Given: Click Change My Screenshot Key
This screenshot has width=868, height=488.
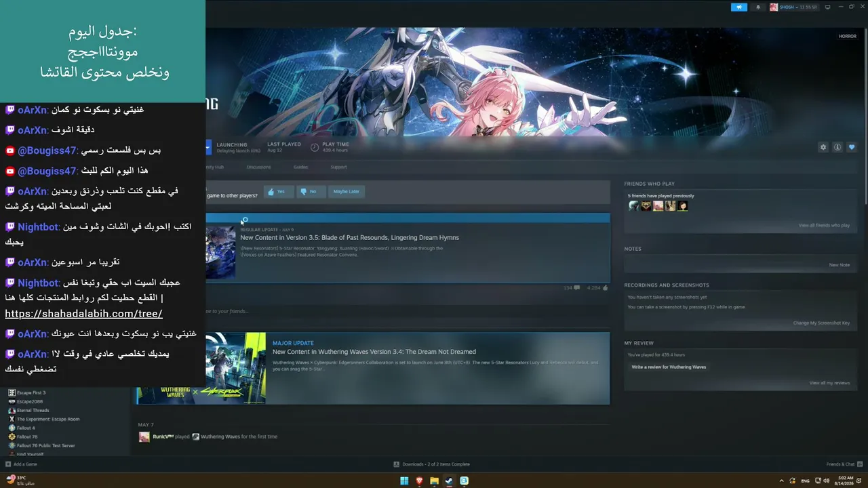Looking at the screenshot, I should [821, 323].
